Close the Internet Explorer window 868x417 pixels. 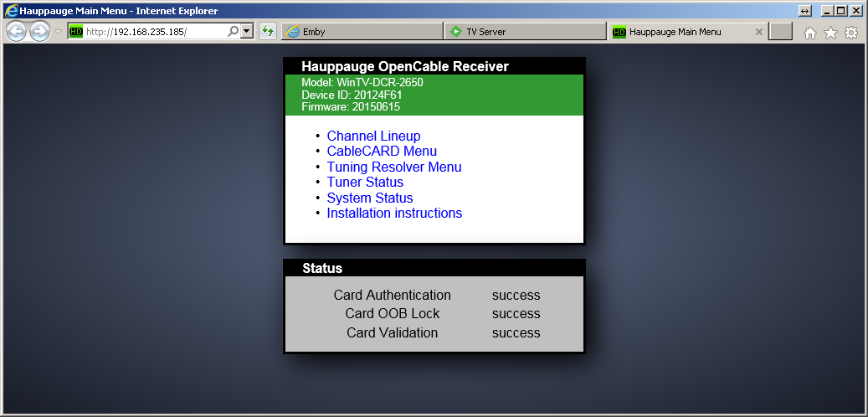pyautogui.click(x=855, y=11)
